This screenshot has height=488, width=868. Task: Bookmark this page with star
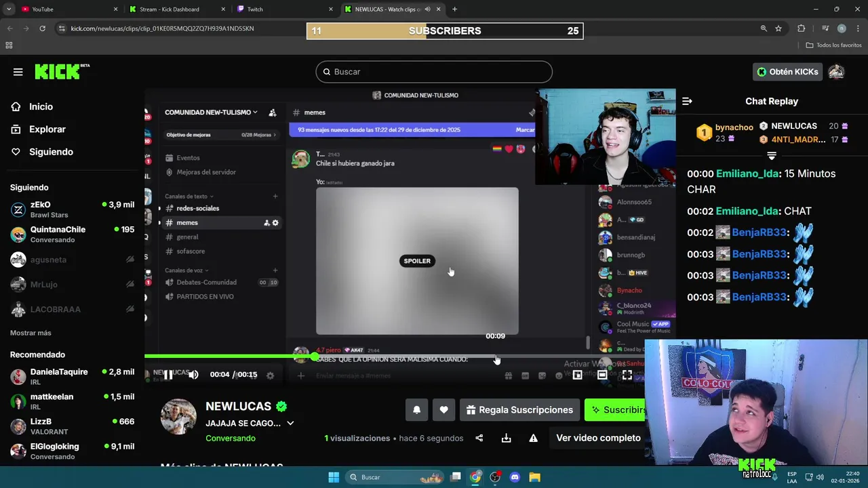tap(778, 28)
